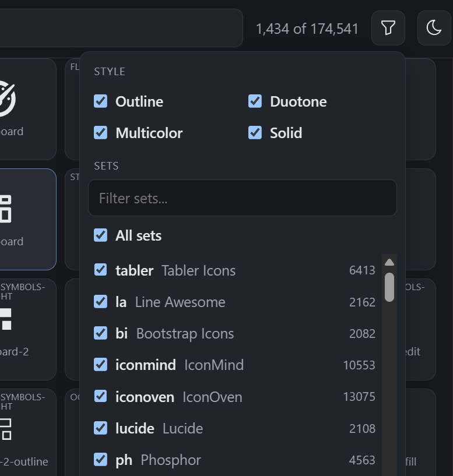The width and height of the screenshot is (453, 476).
Task: Click the tabler set name
Action: coord(134,270)
